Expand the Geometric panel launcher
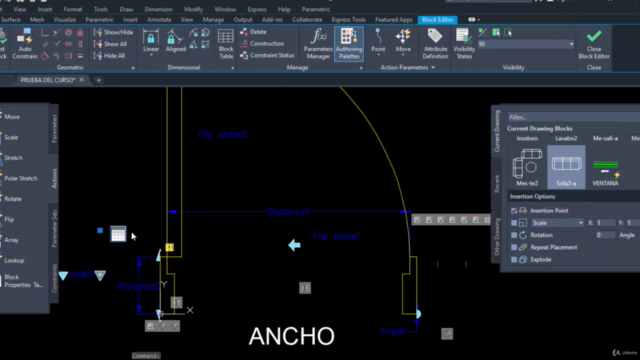 point(133,68)
